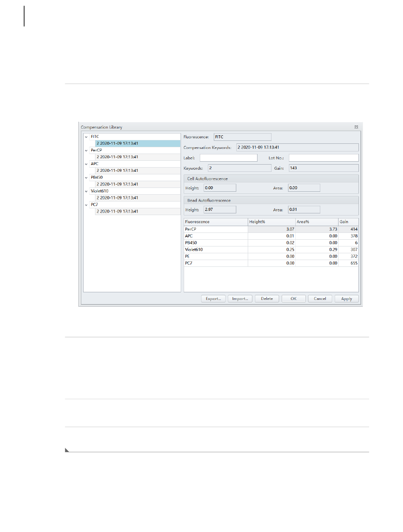Screen dimensions: 403x532
Task: Click the Compensation Keywords field
Action: (297, 147)
